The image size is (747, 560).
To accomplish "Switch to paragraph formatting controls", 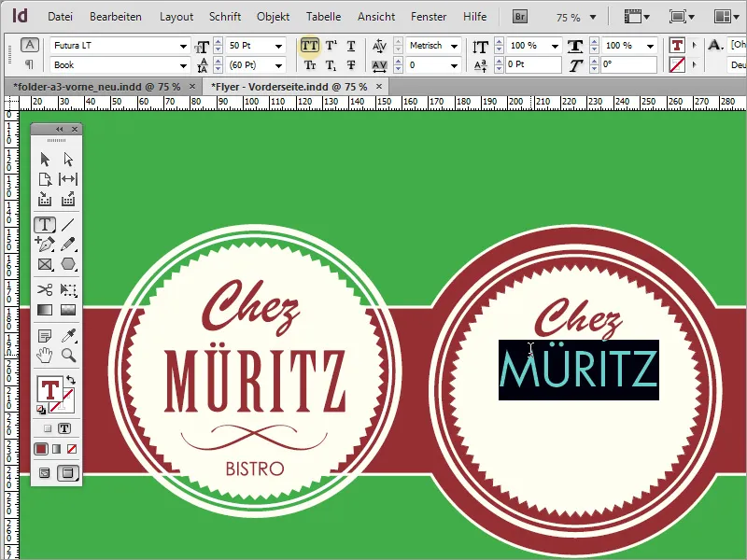I will 30,64.
